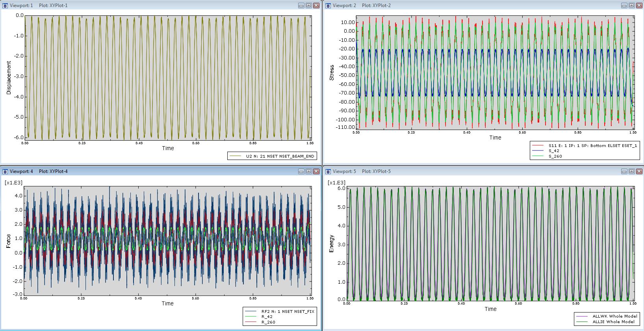This screenshot has height=331, width=644.
Task: Click the R_260 legend entry
Action: click(x=260, y=322)
